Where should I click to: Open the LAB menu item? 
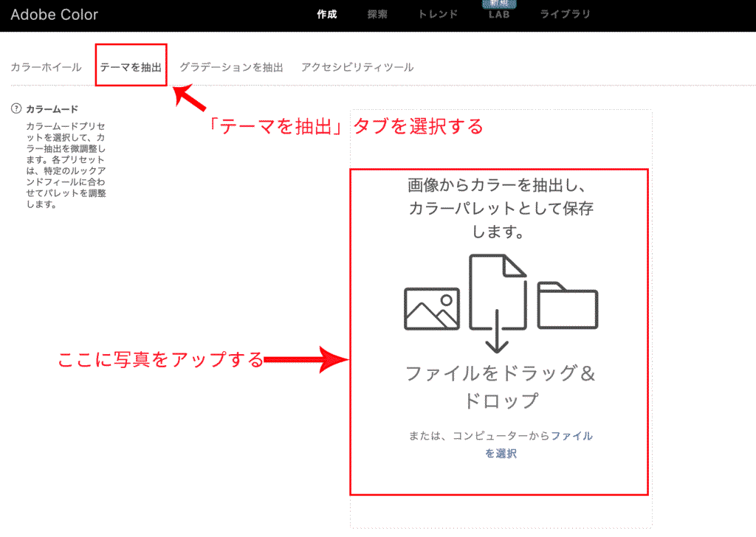coord(499,15)
